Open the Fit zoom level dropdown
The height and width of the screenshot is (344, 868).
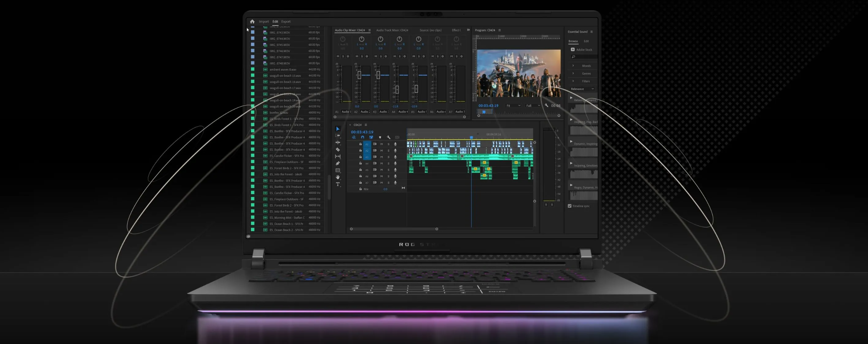[x=513, y=106]
